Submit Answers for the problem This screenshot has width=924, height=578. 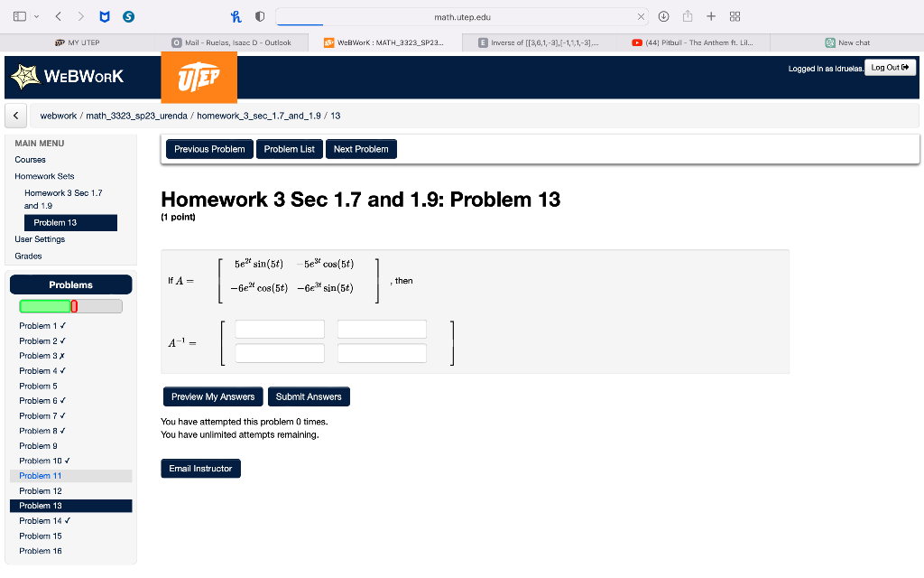coord(309,397)
